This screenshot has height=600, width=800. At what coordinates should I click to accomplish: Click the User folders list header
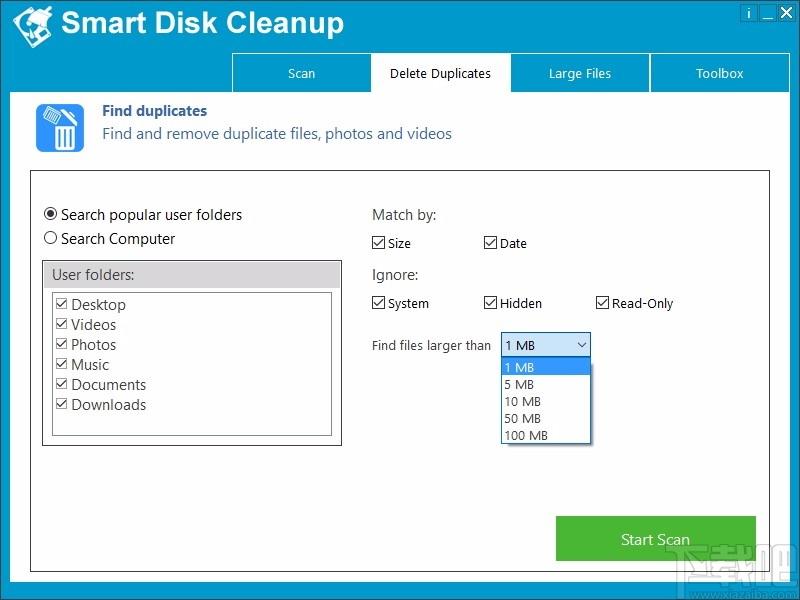click(x=192, y=275)
